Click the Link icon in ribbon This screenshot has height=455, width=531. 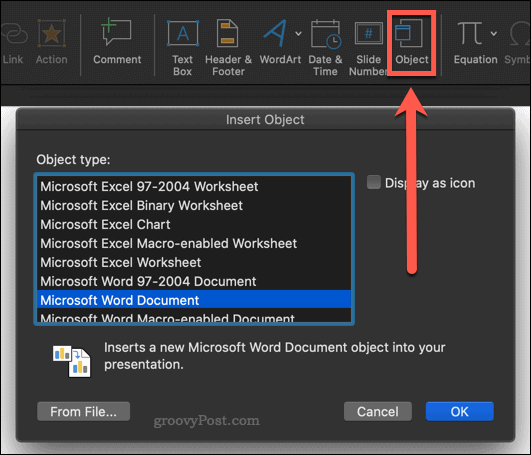click(x=14, y=34)
